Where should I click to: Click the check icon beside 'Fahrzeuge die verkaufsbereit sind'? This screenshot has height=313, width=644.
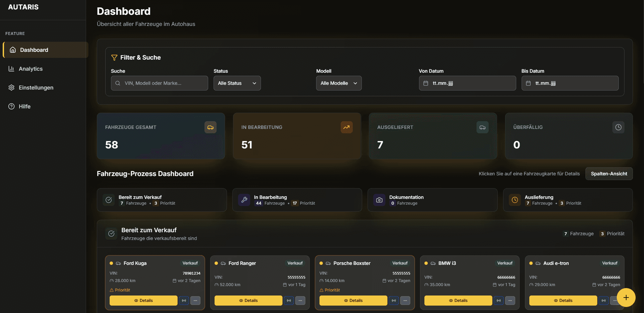(x=111, y=234)
